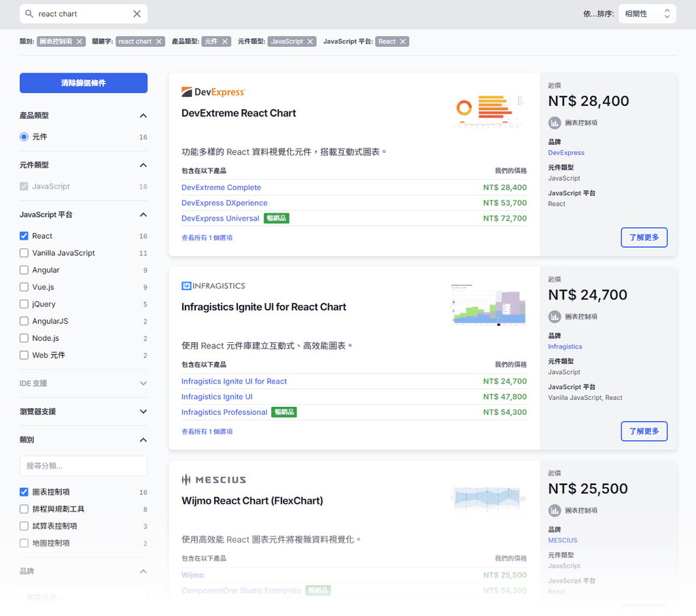Check the 試算表控制項 category checkbox
Image resolution: width=696 pixels, height=616 pixels.
coord(24,526)
